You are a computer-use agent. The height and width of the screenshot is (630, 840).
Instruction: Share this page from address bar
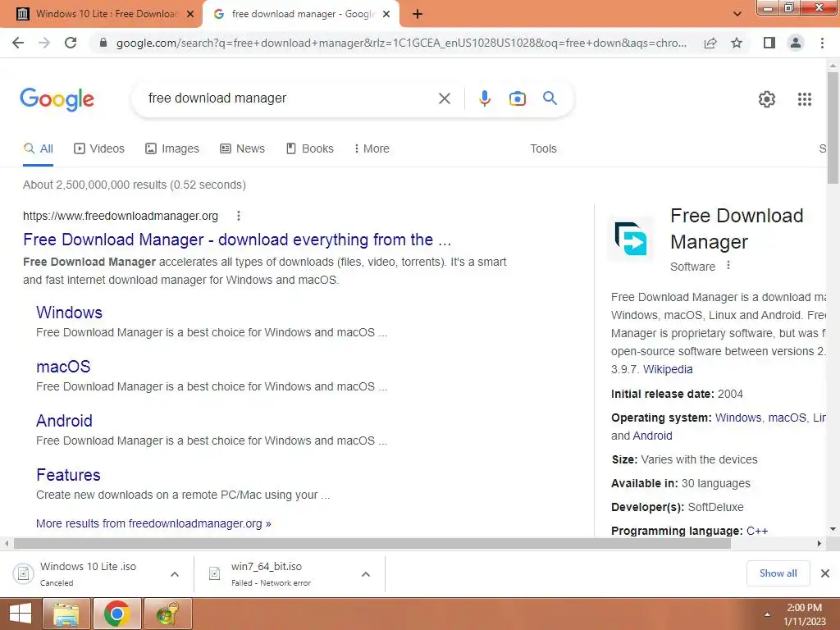coord(710,43)
